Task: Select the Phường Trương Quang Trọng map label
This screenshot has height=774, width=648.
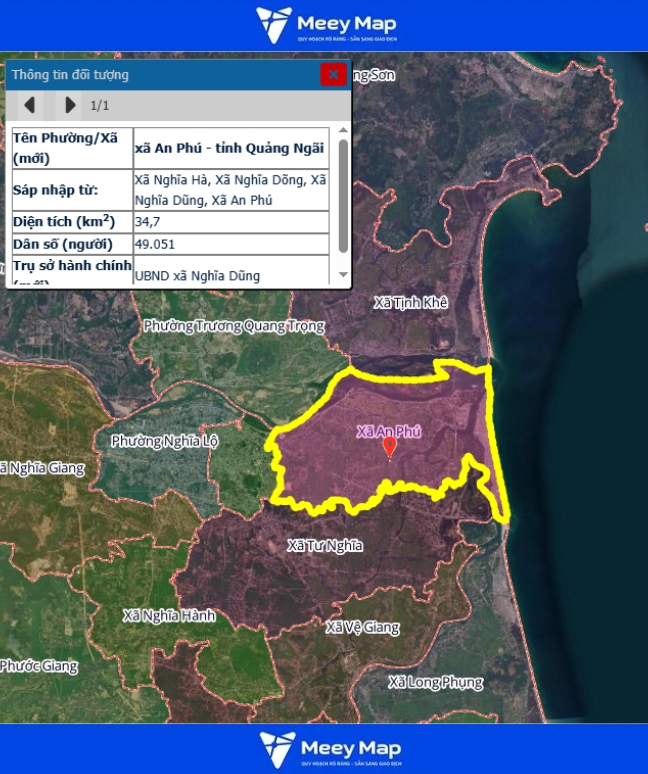Action: tap(234, 326)
